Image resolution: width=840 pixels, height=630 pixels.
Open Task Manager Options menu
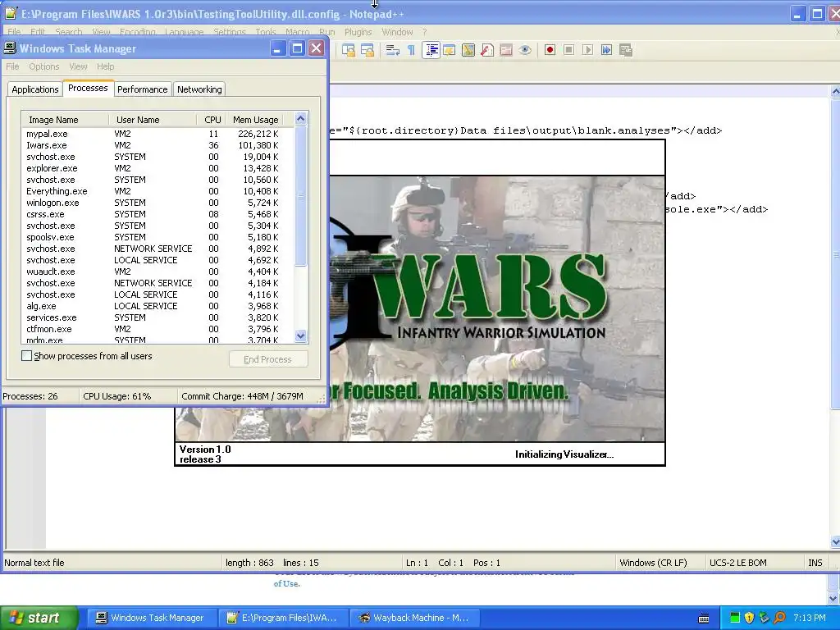[x=44, y=66]
